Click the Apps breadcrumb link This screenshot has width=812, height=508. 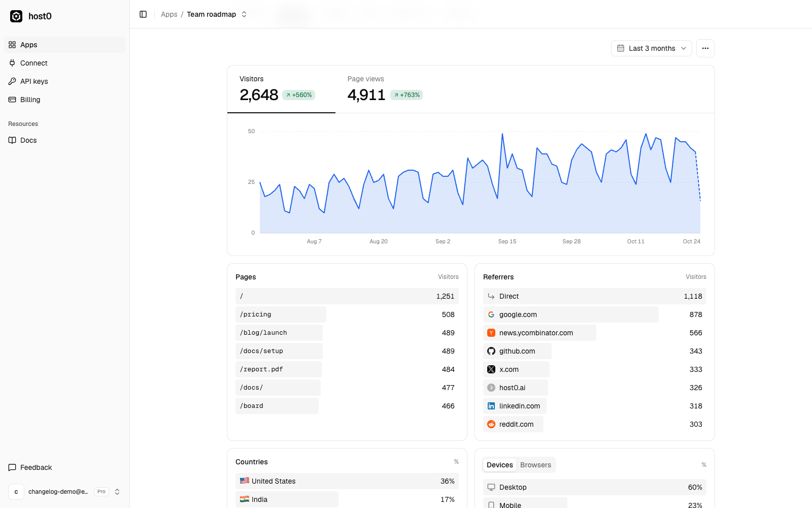(x=169, y=14)
